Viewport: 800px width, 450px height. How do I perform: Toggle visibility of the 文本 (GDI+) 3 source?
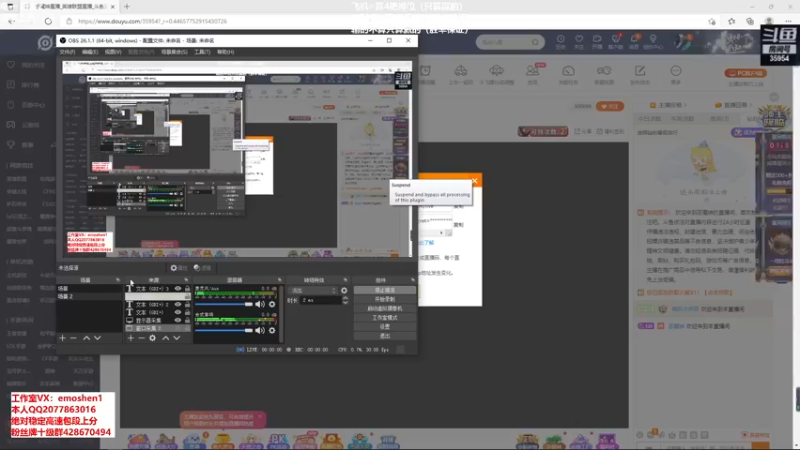click(178, 289)
